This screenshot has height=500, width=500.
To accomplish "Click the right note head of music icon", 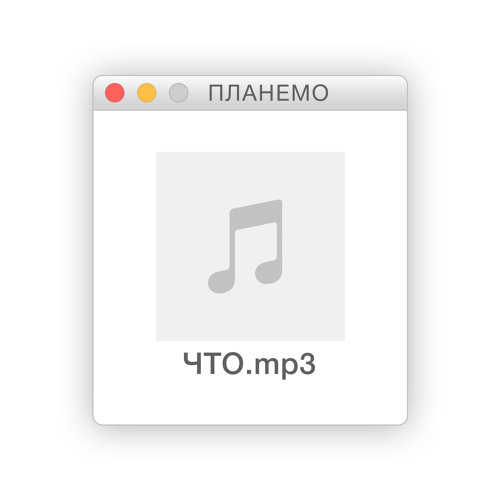I will coord(269,272).
